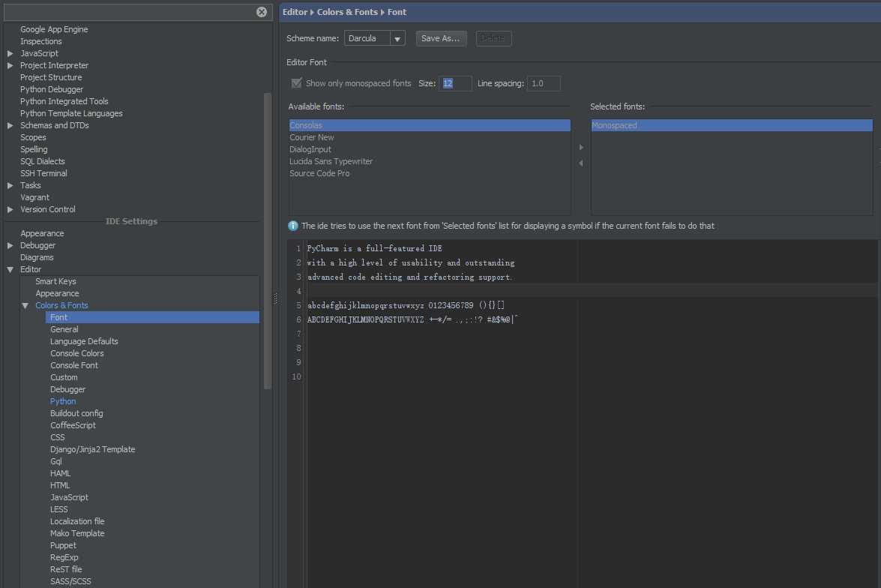Clear the settings search field

(x=262, y=12)
